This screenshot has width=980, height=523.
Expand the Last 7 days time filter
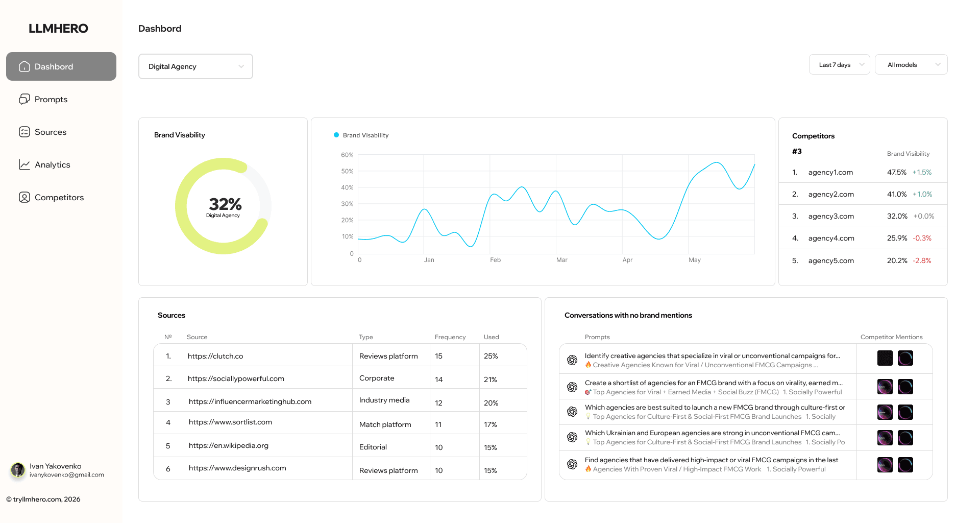pyautogui.click(x=839, y=64)
